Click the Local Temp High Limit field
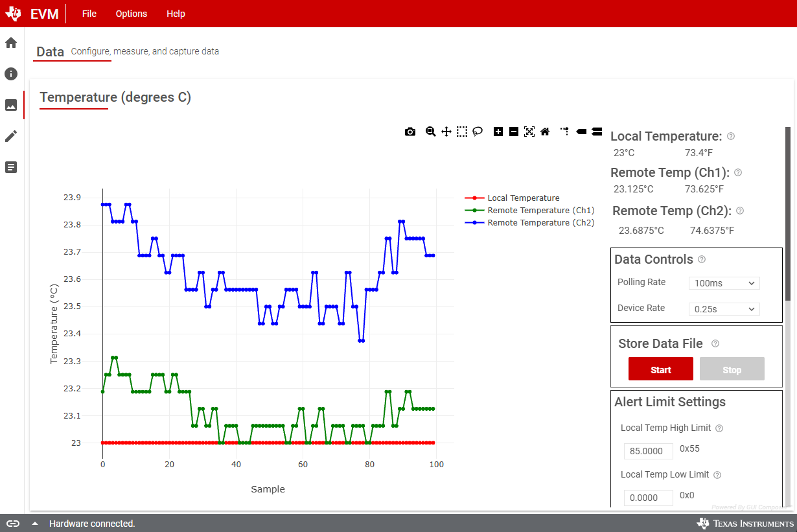 coord(648,451)
